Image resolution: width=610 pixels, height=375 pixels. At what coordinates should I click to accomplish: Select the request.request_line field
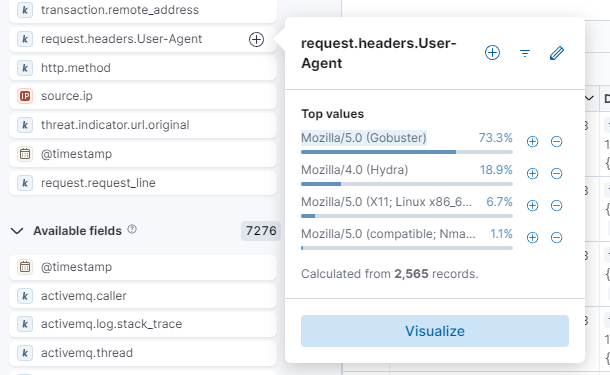[143, 183]
